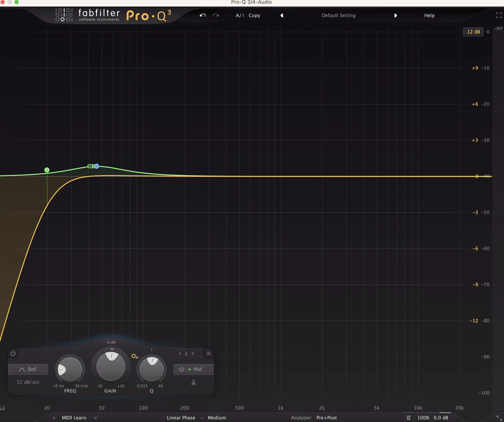Open the Default Setting preset menu
The width and height of the screenshot is (504, 422).
coord(339,15)
